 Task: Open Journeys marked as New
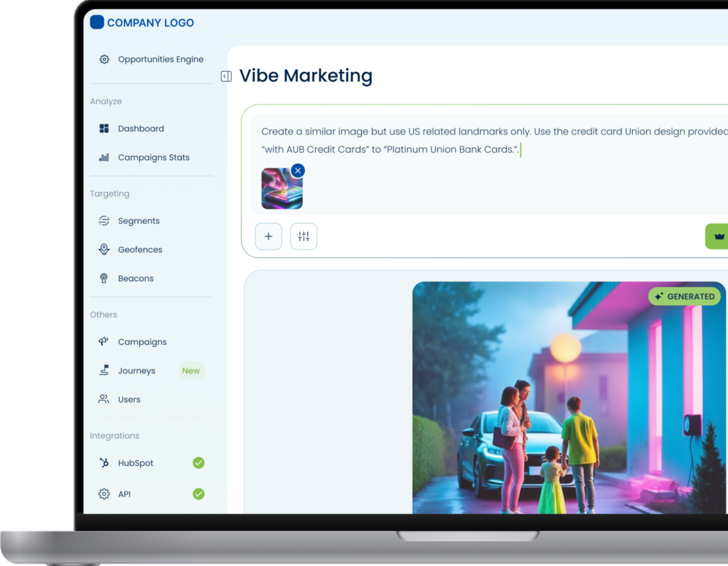pos(136,371)
